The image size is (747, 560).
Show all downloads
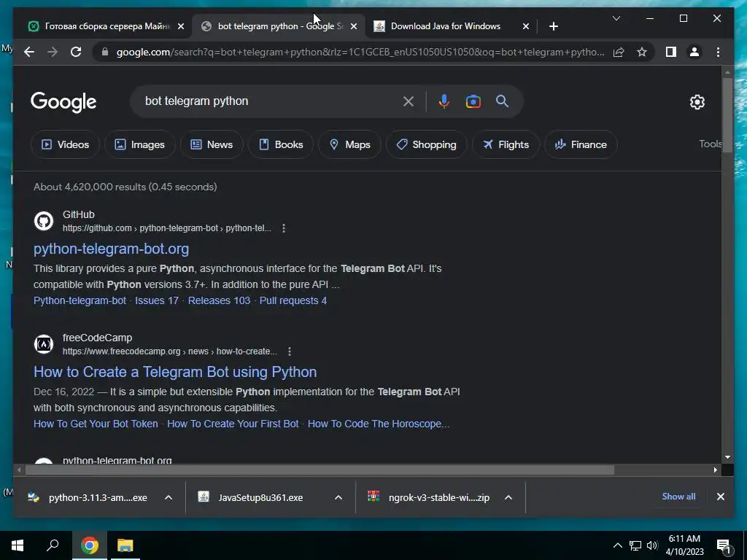678,497
